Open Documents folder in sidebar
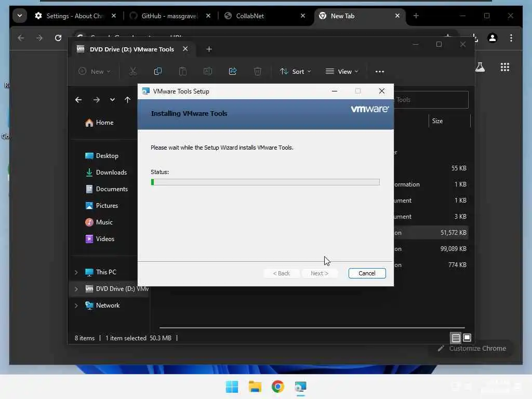Viewport: 532px width, 399px height. tap(107, 189)
